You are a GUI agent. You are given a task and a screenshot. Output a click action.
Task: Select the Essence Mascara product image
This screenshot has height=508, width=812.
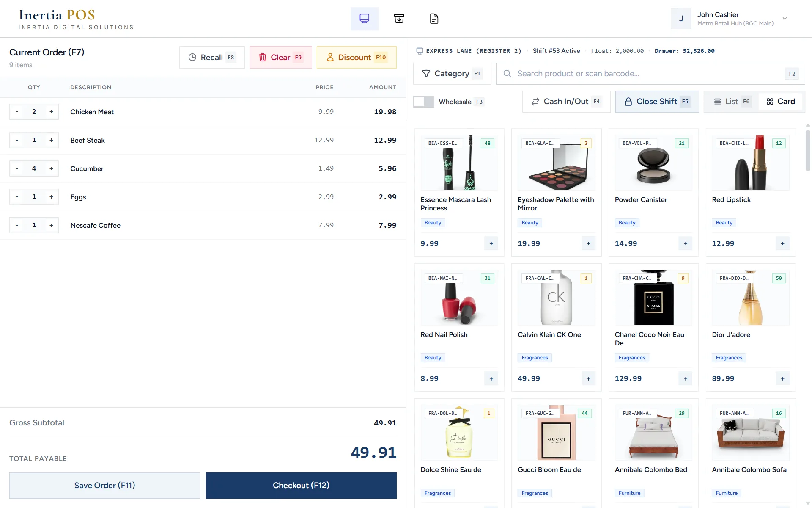(x=459, y=163)
